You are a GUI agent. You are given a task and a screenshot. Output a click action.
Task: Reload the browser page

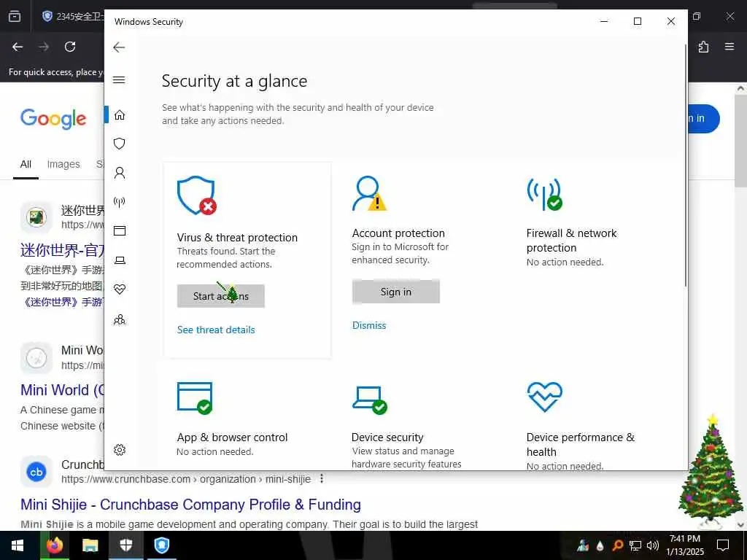pyautogui.click(x=70, y=47)
